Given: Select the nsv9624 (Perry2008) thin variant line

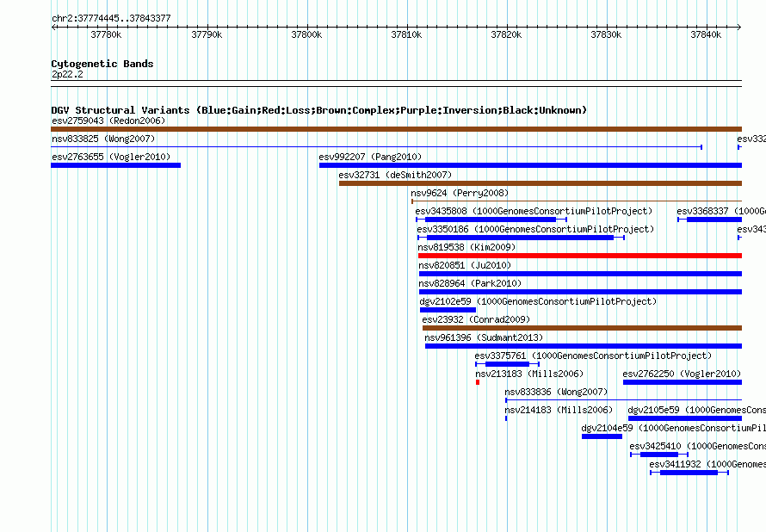Looking at the screenshot, I should [577, 201].
